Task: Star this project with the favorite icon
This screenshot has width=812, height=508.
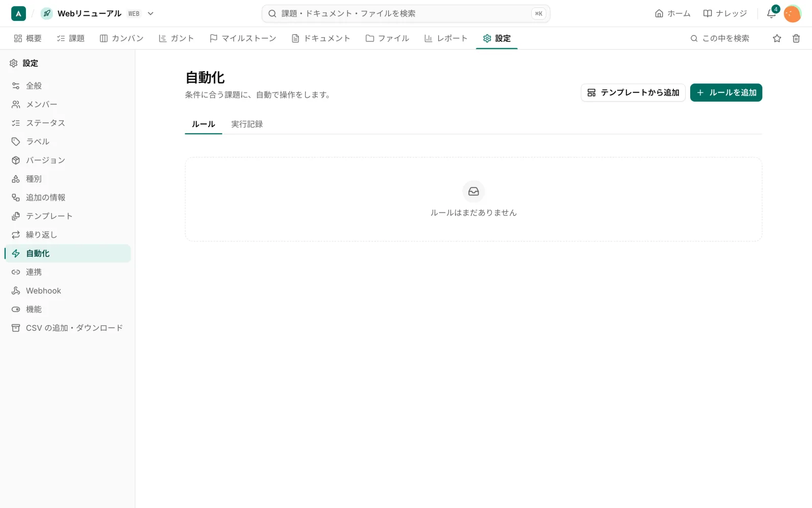Action: pos(777,38)
